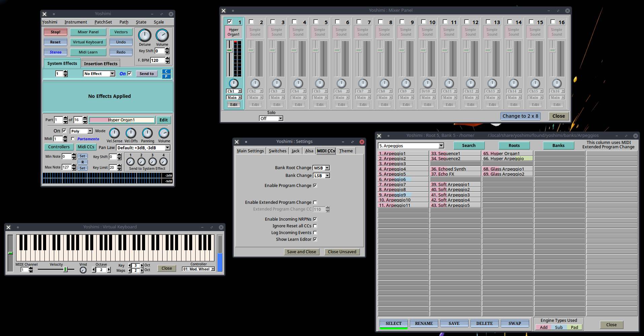Click the R reset button between Set buttons

click(82, 162)
